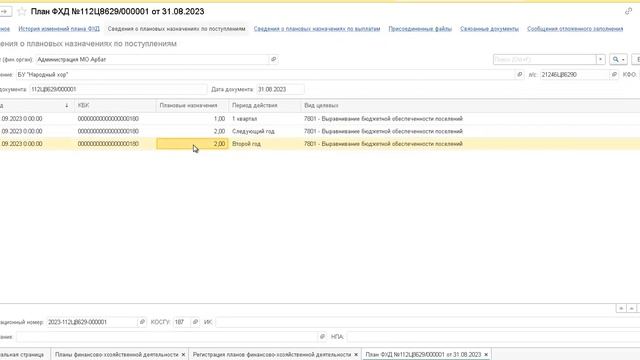
Task: Select КБК cell in Следующий год row
Action: 115,131
